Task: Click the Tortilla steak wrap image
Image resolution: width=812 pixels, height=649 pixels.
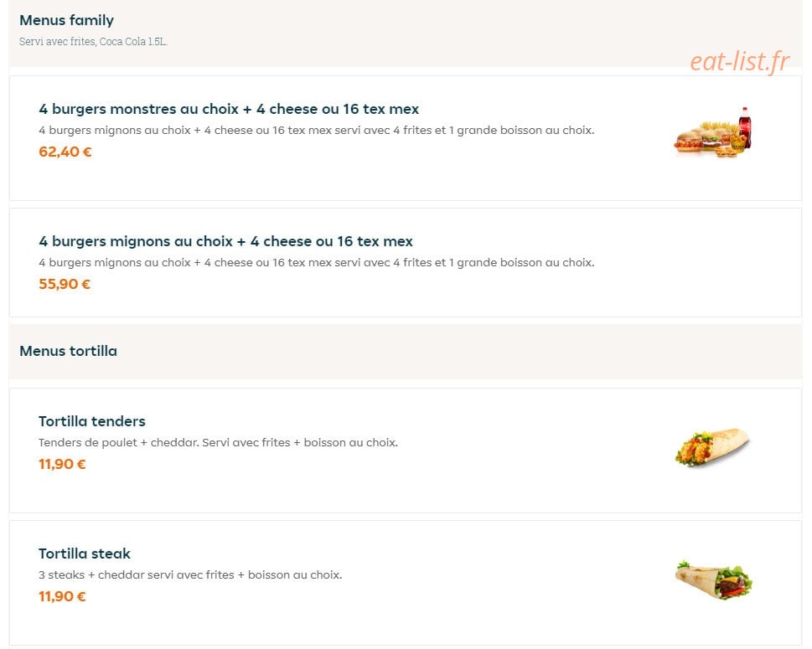Action: [x=714, y=580]
